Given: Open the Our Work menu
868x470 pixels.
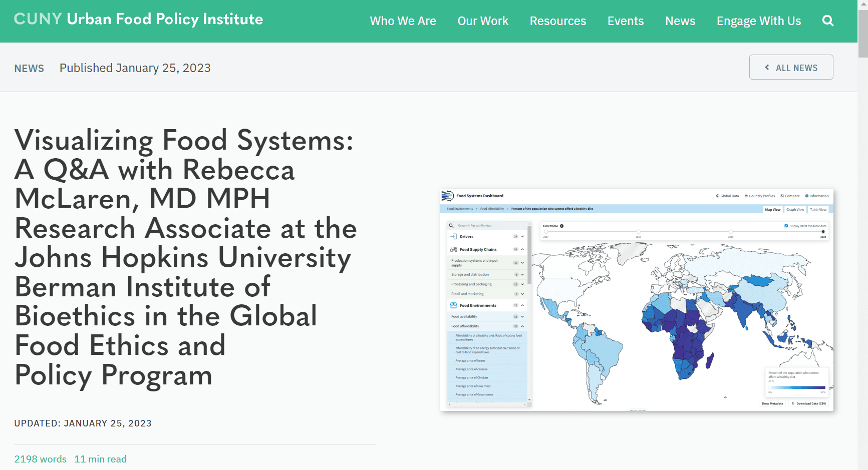Looking at the screenshot, I should [483, 21].
